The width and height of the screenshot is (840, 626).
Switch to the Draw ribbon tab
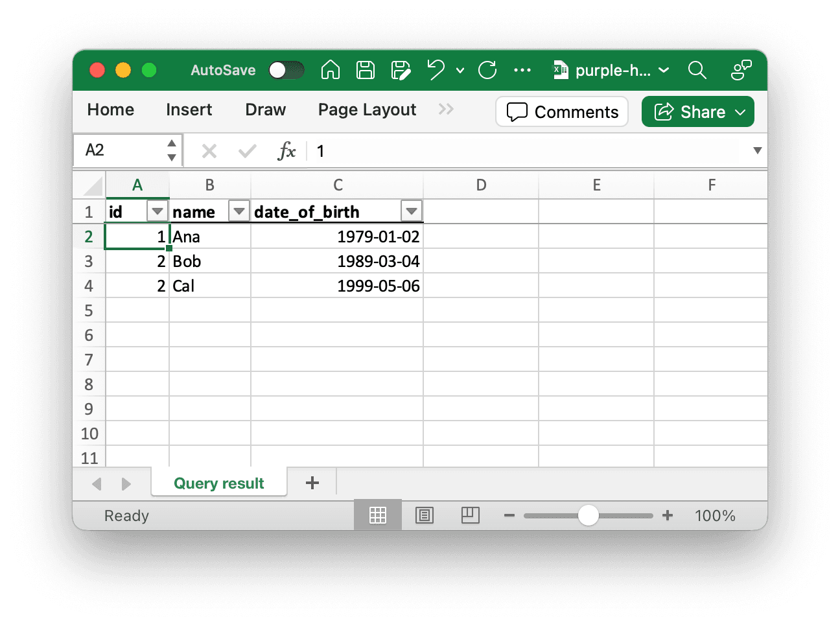pos(265,110)
